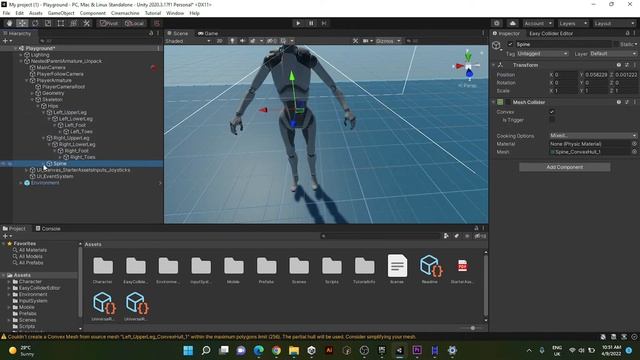Open the Shaded draw mode dropdown
Image resolution: width=640 pixels, height=360 pixels.
188,41
